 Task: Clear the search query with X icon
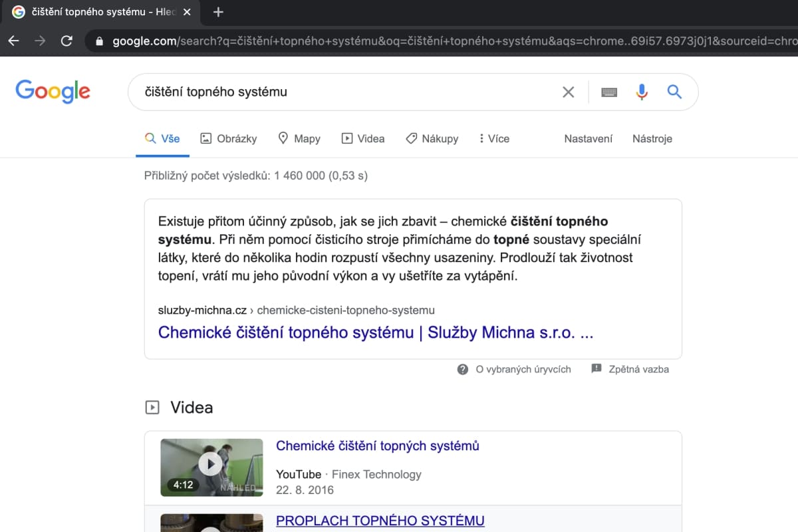tap(568, 92)
